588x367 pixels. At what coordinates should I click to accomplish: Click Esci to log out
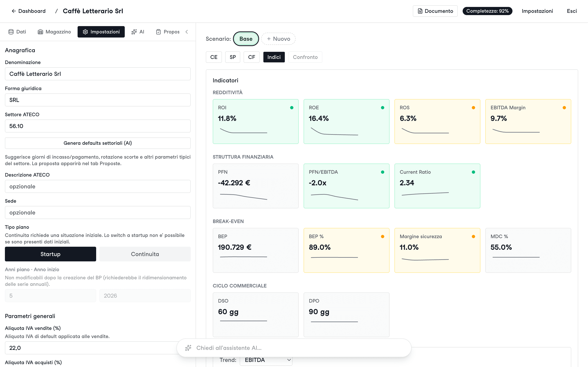click(x=572, y=11)
